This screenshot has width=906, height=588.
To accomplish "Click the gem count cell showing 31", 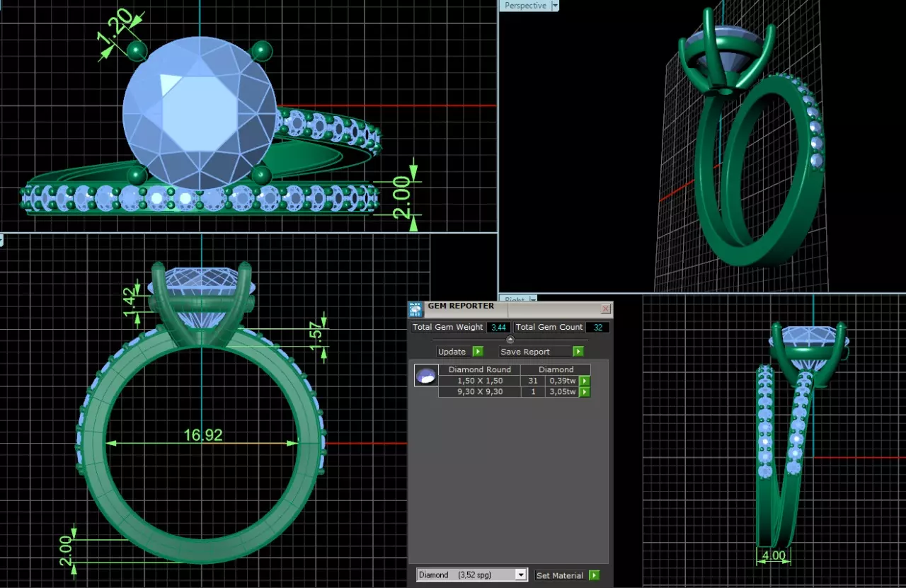I will pyautogui.click(x=533, y=381).
